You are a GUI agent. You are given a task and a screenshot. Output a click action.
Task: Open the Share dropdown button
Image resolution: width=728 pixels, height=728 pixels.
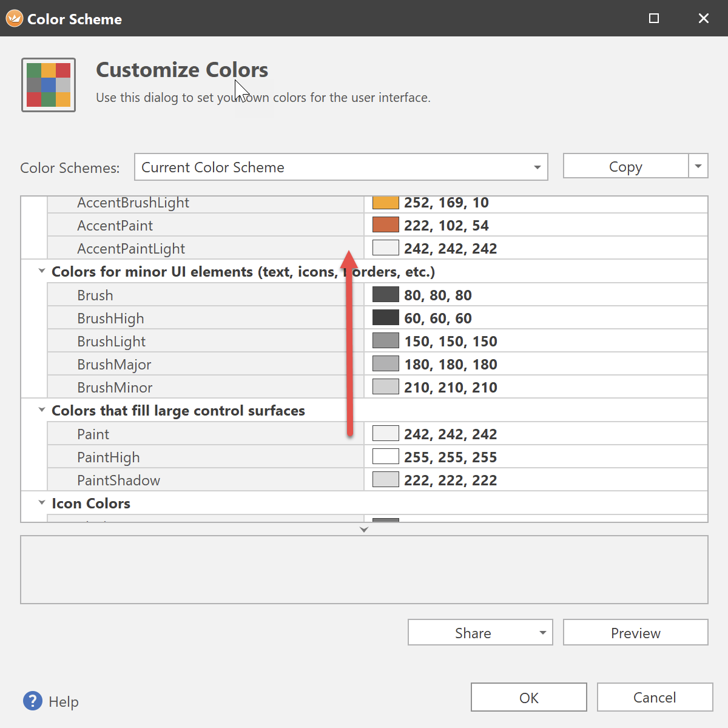[542, 633]
